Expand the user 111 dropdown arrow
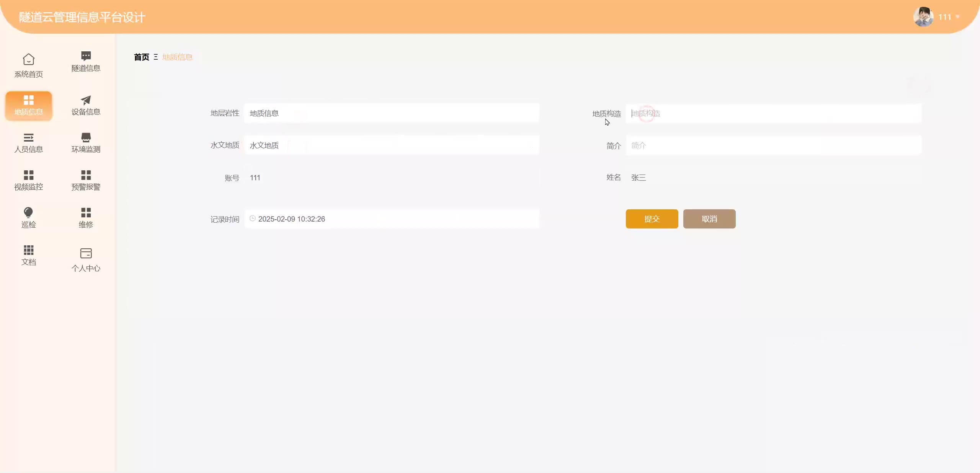 [x=957, y=17]
